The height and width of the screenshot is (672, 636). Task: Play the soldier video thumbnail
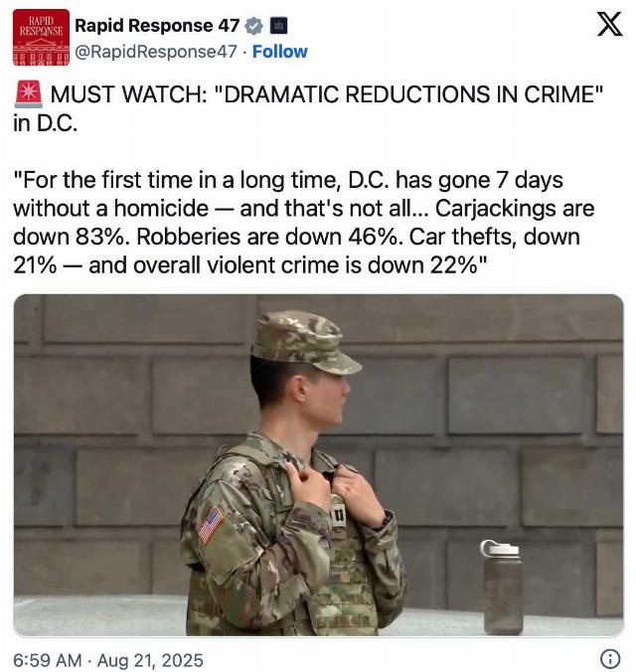[318, 465]
